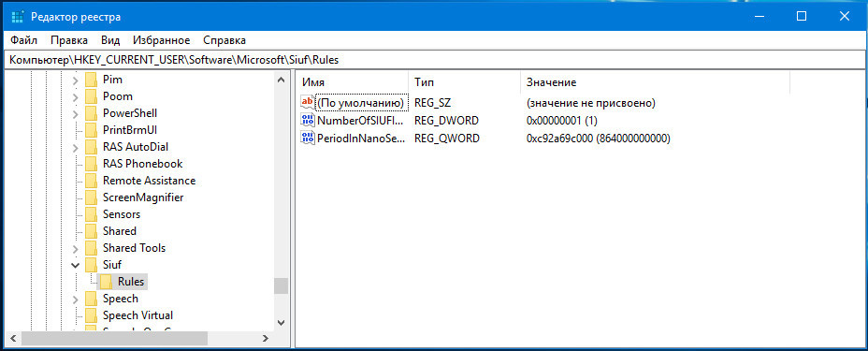The image size is (868, 351).
Task: Click the tree horizontal scrollbar right arrow
Action: tap(266, 338)
